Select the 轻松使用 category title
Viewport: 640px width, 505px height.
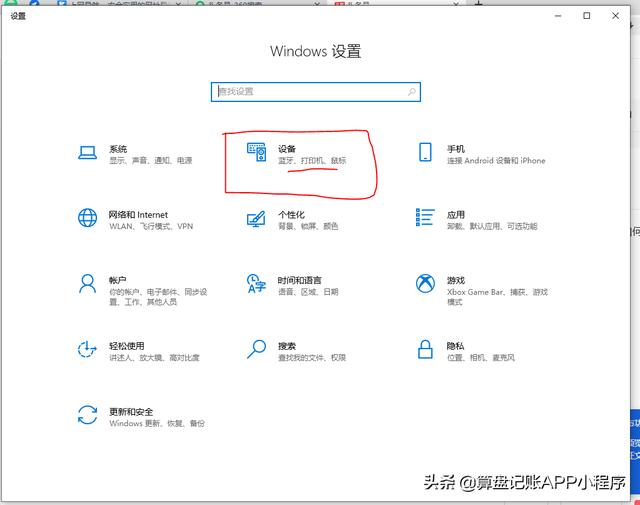pyautogui.click(x=127, y=346)
